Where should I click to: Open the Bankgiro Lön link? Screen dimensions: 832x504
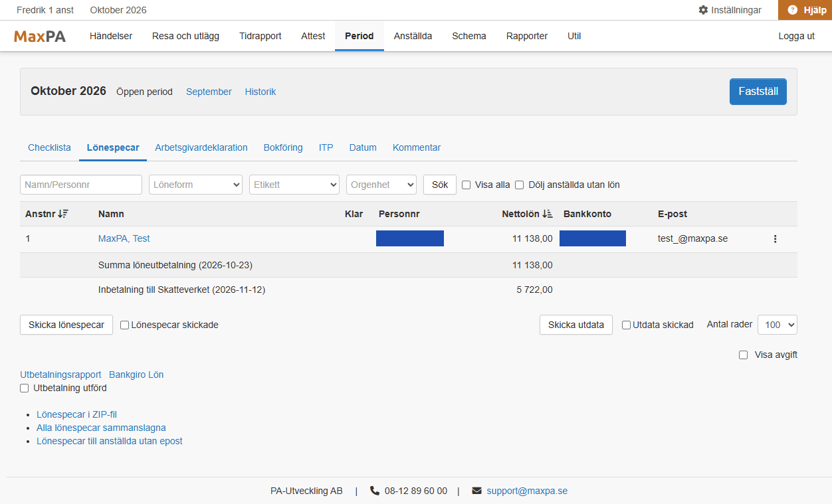[136, 375]
